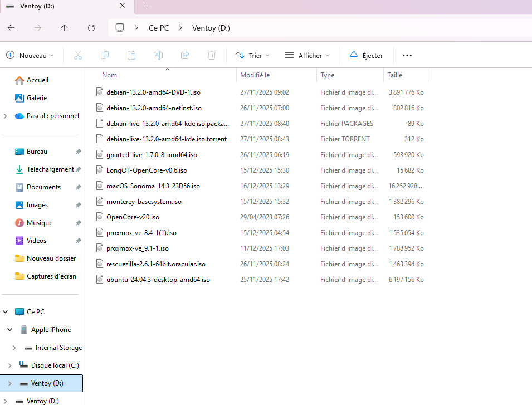532x405 pixels.
Task: Open the Nouveau dropdown menu
Action: [x=30, y=55]
